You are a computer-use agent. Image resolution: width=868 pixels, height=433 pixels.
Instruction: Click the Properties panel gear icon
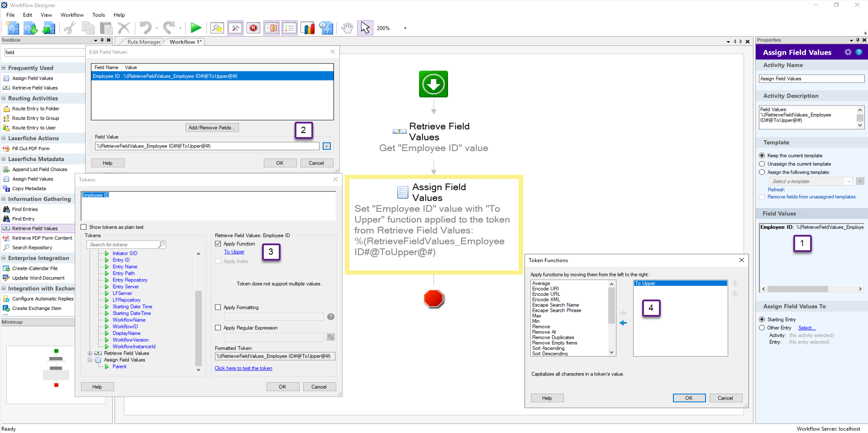point(848,52)
